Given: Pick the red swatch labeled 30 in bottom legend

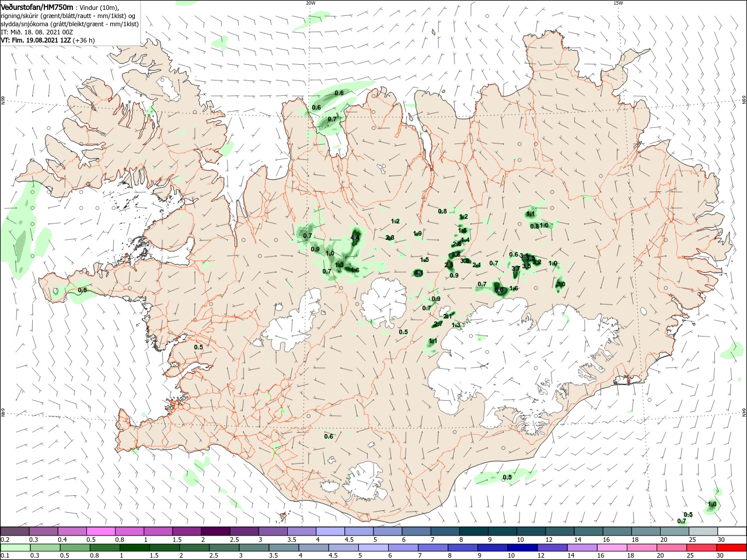Looking at the screenshot, I should point(732,548).
